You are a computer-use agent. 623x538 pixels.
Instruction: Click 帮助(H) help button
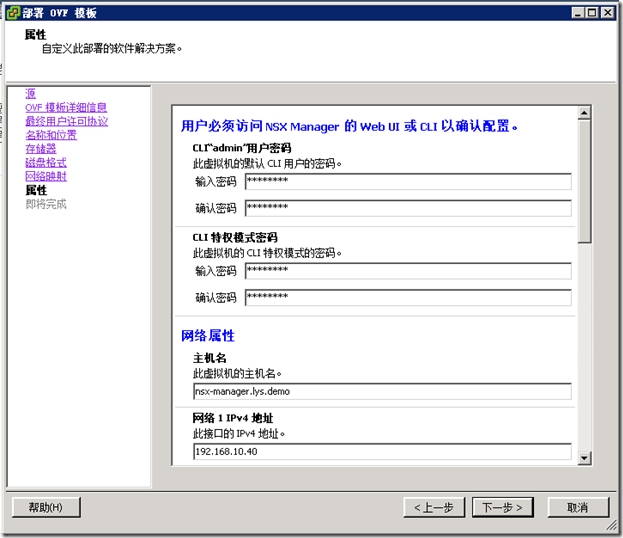click(46, 507)
